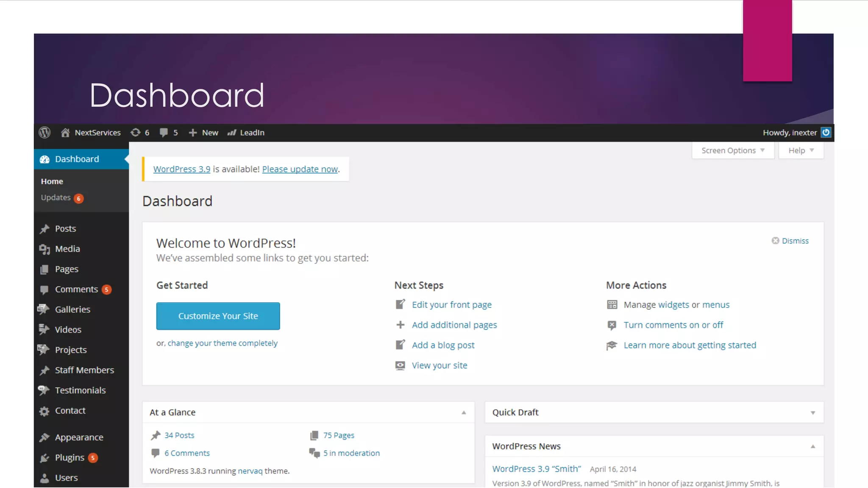Click the nervaq theme link
The width and height of the screenshot is (868, 488).
pyautogui.click(x=250, y=471)
